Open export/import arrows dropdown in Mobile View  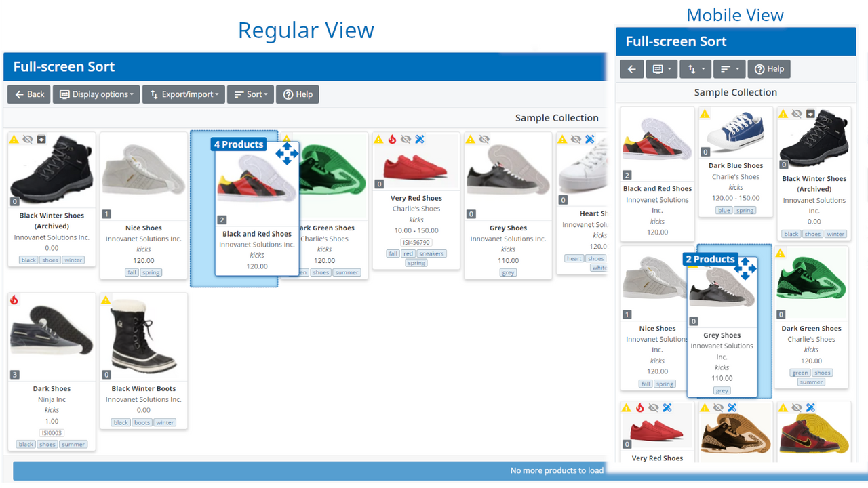pos(695,69)
